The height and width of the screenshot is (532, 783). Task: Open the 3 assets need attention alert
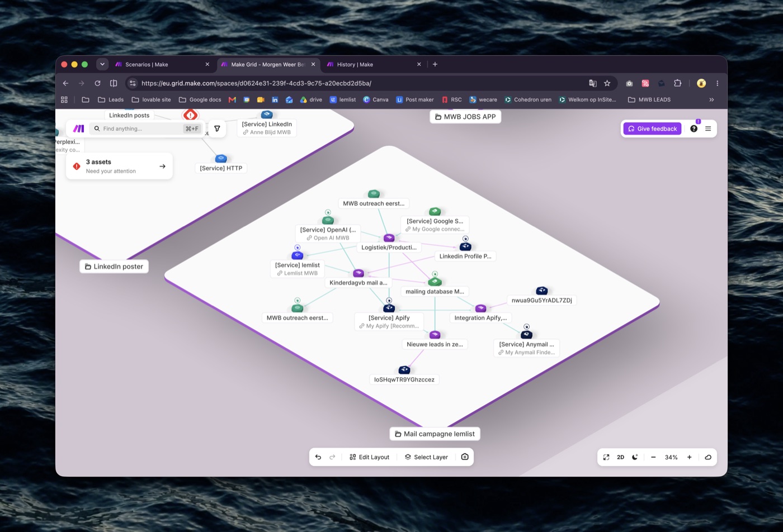(119, 166)
